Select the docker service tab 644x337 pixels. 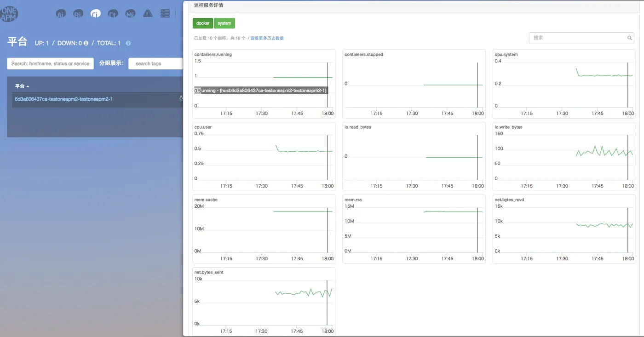pyautogui.click(x=203, y=23)
